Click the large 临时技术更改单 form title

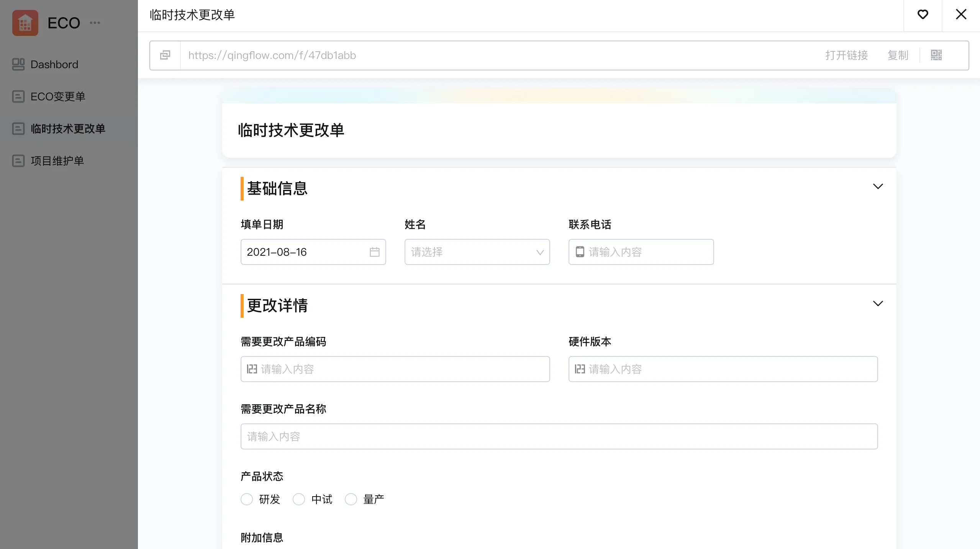click(291, 130)
